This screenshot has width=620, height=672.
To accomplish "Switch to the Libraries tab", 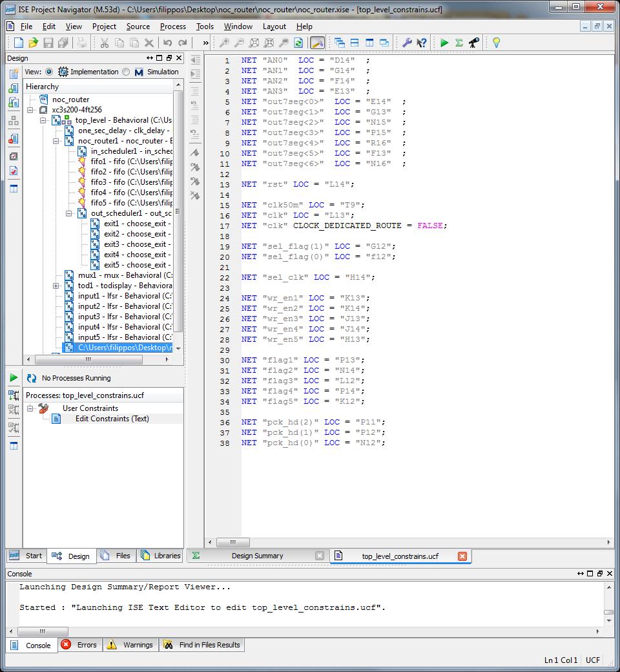I will click(x=161, y=556).
